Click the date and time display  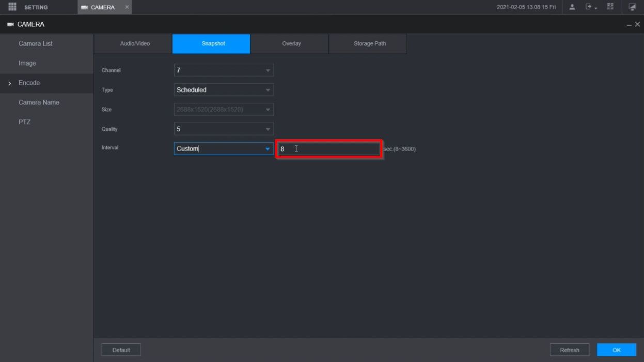tap(526, 7)
